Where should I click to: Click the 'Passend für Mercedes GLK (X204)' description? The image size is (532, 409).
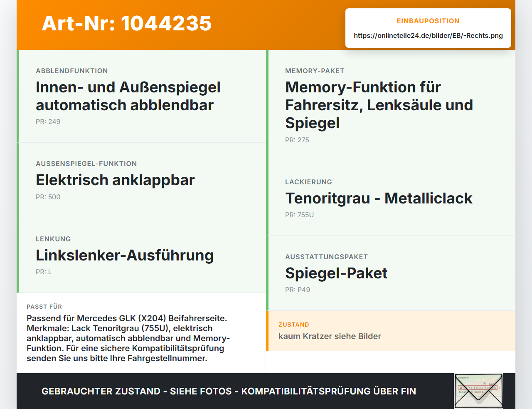(128, 338)
